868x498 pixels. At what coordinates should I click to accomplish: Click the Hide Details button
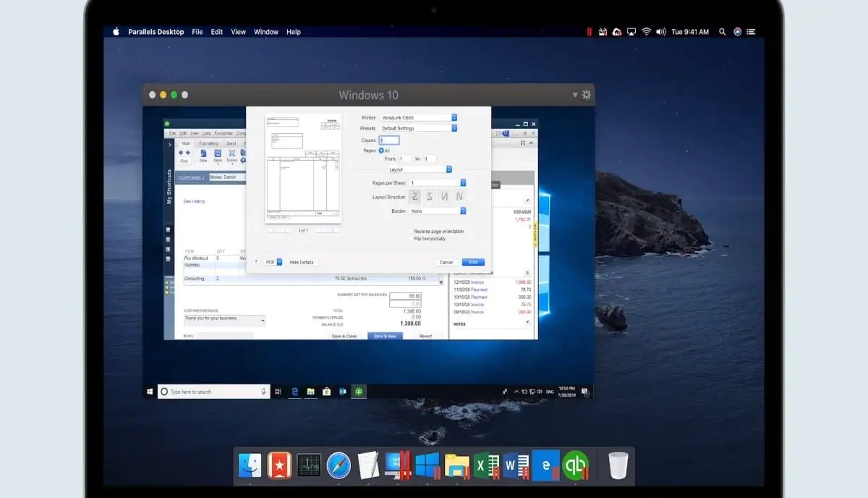[302, 262]
